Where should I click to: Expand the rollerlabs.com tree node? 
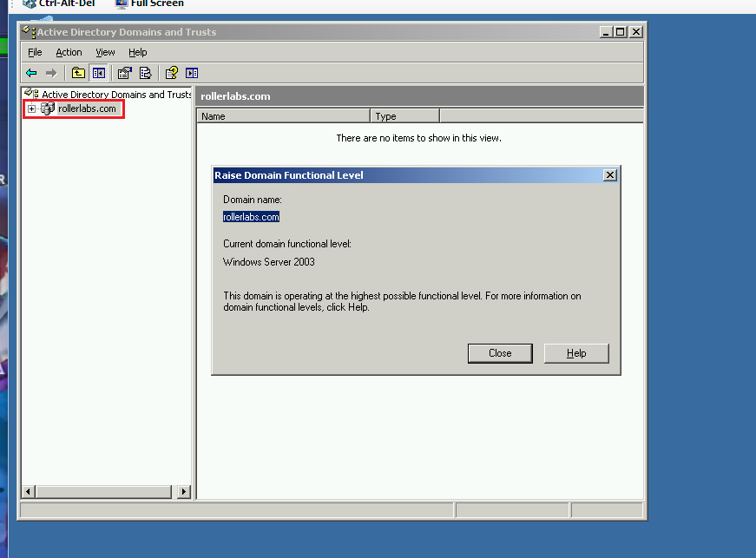point(31,108)
